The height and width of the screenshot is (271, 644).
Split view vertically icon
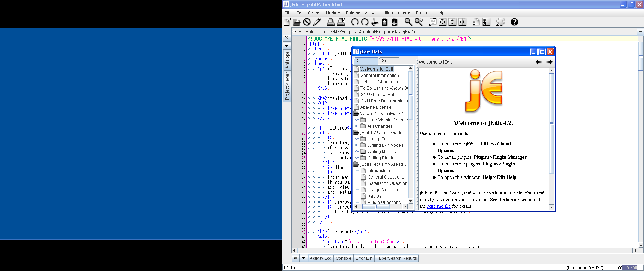click(x=462, y=22)
